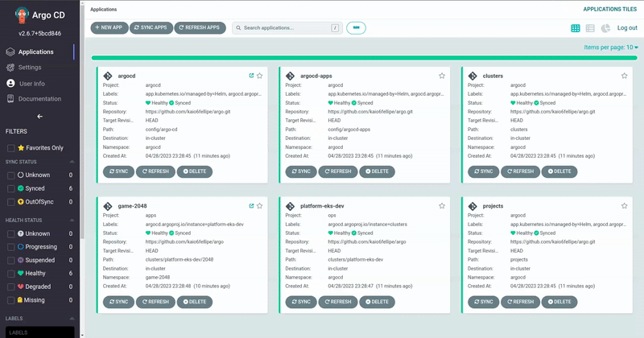The width and height of the screenshot is (644, 338).
Task: Click the Applications breadcrumb
Action: click(x=104, y=9)
